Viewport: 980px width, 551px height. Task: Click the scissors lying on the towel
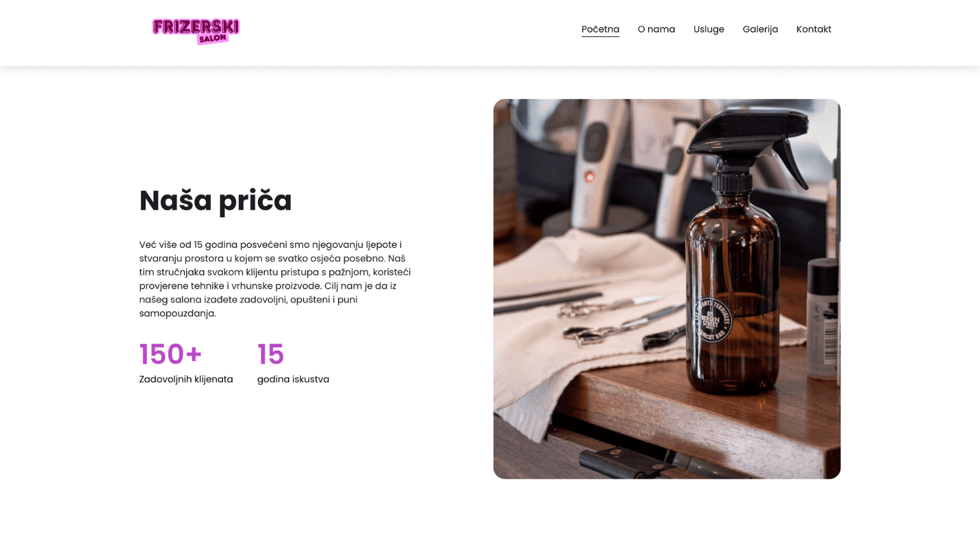coord(600,318)
